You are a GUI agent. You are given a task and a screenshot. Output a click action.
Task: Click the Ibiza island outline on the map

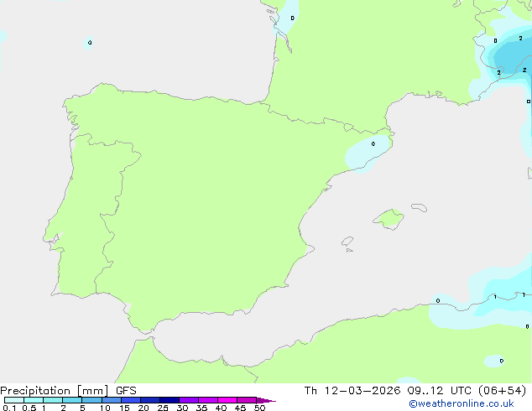tap(347, 242)
